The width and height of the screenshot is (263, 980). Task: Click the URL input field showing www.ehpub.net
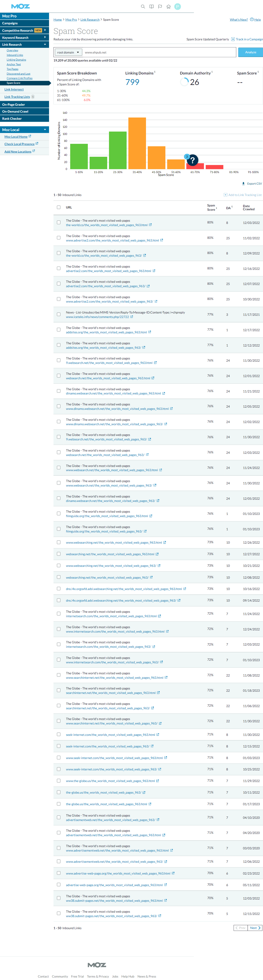click(x=160, y=52)
